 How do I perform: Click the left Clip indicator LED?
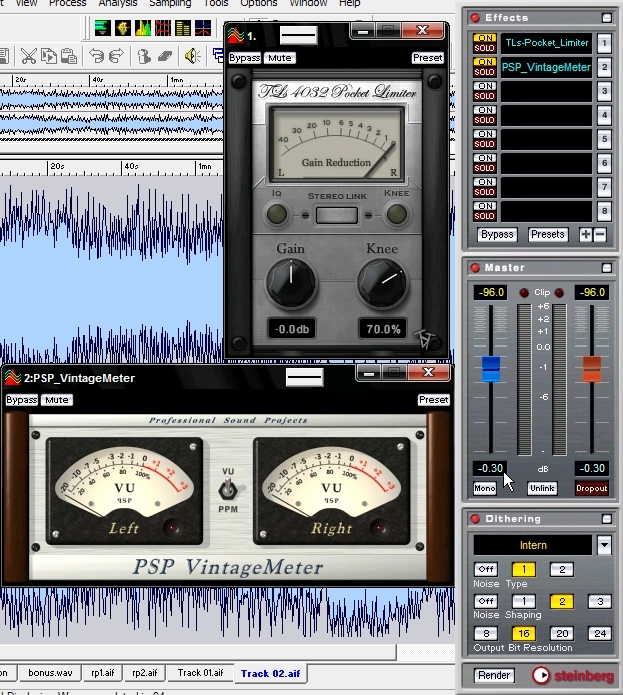(x=524, y=293)
